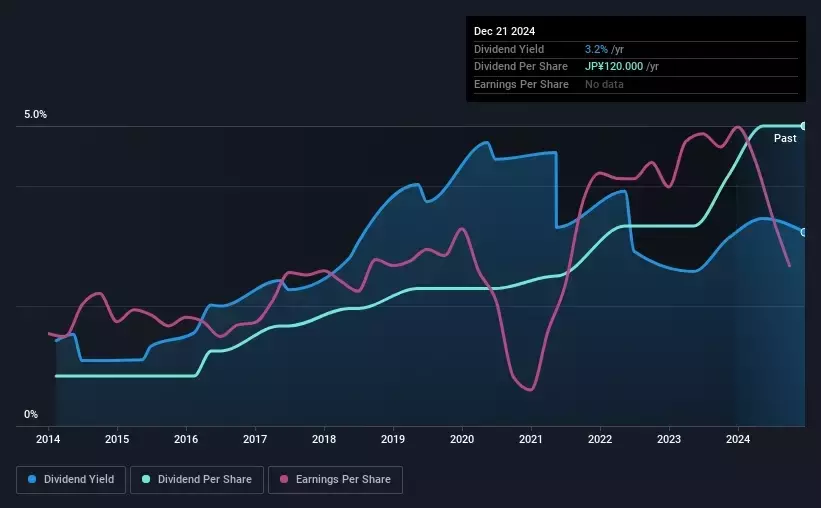Click the Dec 21 2024 tooltip date header
Viewport: 821px width, 508px height.
pos(504,31)
